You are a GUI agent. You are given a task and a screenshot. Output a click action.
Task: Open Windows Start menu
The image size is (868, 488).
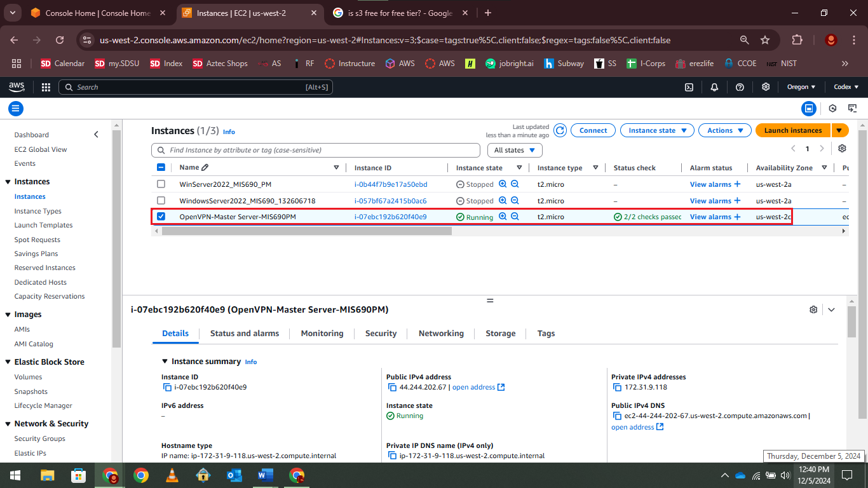pos(15,475)
